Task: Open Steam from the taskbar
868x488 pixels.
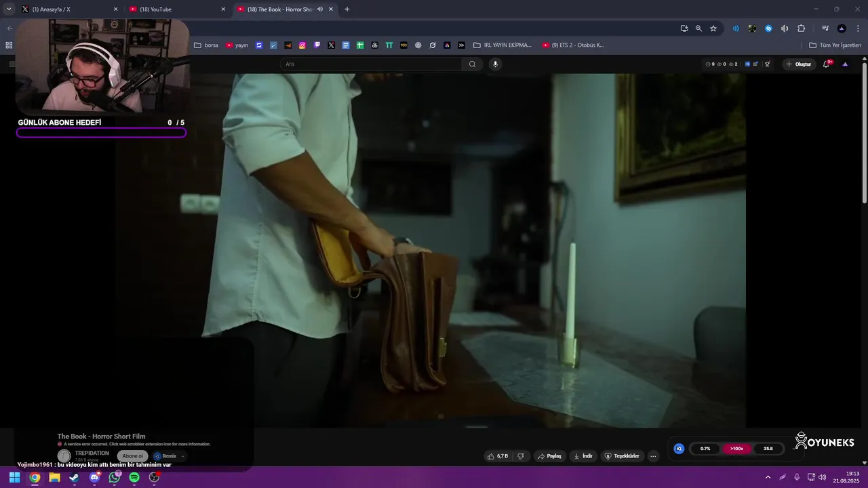Action: pos(74,477)
